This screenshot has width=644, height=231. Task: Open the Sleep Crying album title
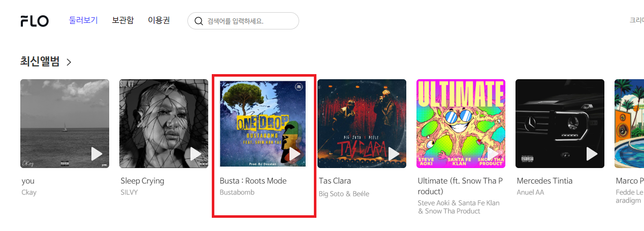coord(142,181)
